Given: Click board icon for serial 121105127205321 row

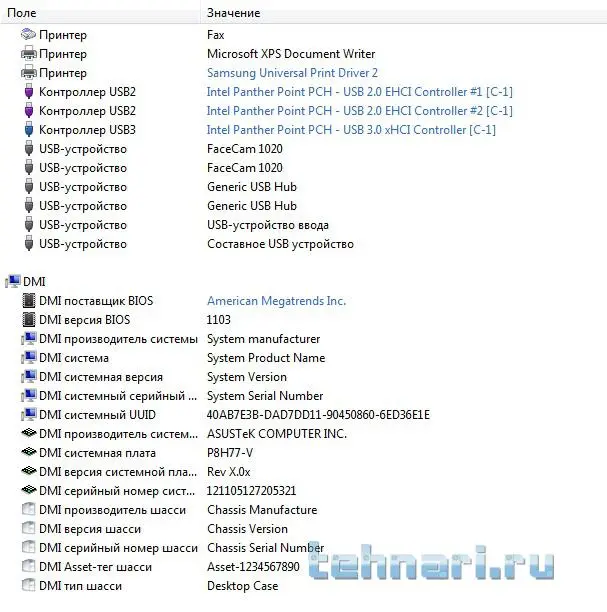Looking at the screenshot, I should point(29,490).
